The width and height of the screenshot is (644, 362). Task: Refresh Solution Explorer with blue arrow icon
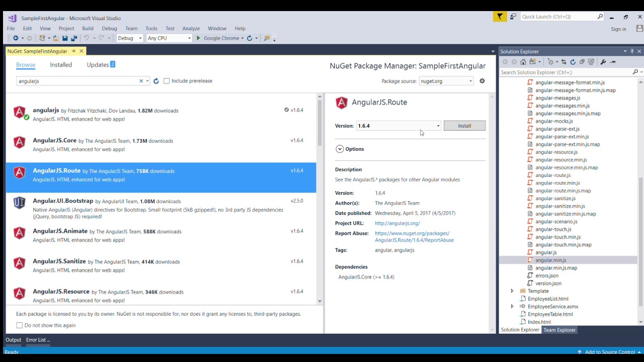(x=573, y=62)
